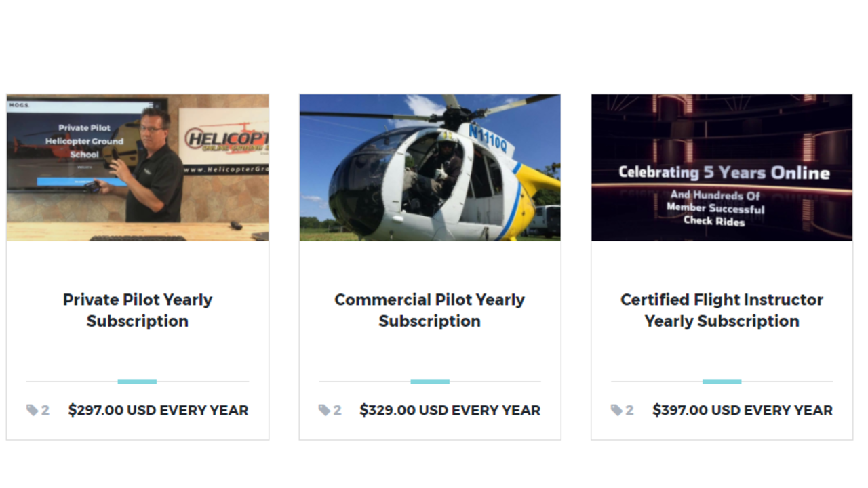Click the teal divider bar on Private Pilot card
Viewport: 868px width, 488px height.
tap(137, 382)
